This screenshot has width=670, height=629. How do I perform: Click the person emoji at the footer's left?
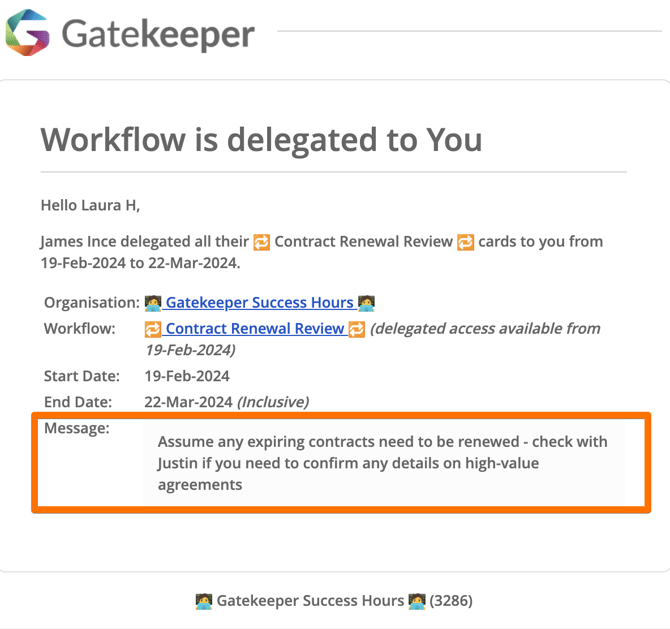pyautogui.click(x=204, y=601)
